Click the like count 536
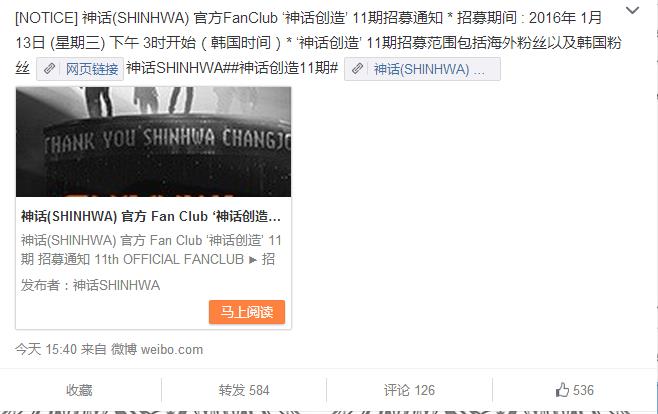The width and height of the screenshot is (658, 414). [x=583, y=390]
